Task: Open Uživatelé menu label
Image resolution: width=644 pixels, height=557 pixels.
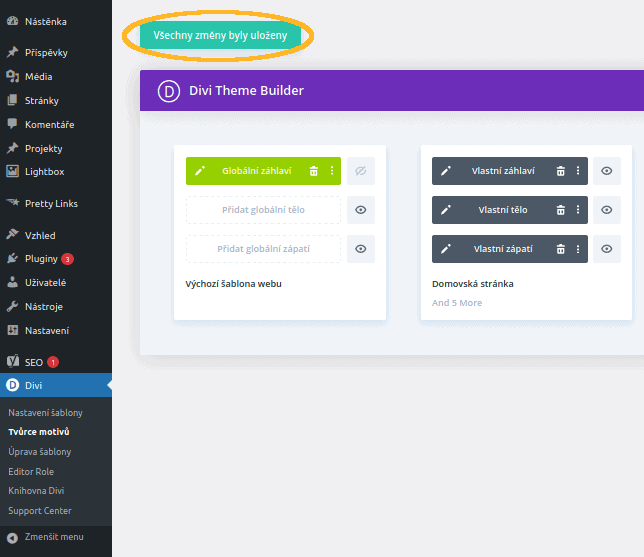Action: coord(46,283)
